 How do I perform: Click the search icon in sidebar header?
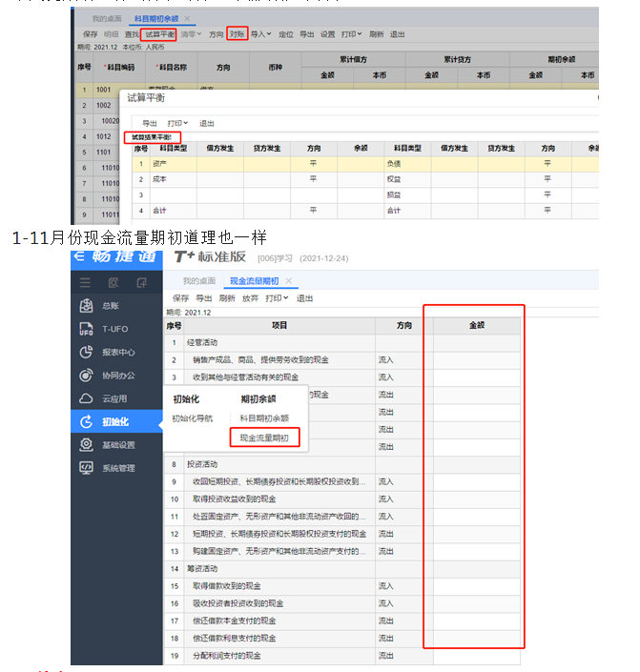coord(114,283)
